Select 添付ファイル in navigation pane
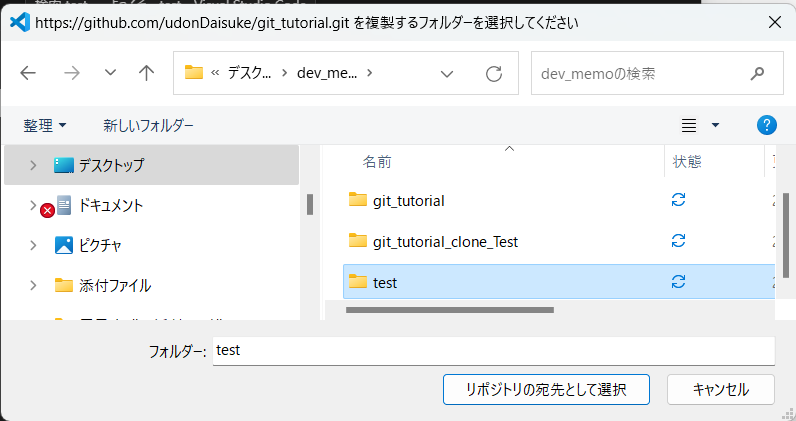The width and height of the screenshot is (796, 421). point(115,285)
